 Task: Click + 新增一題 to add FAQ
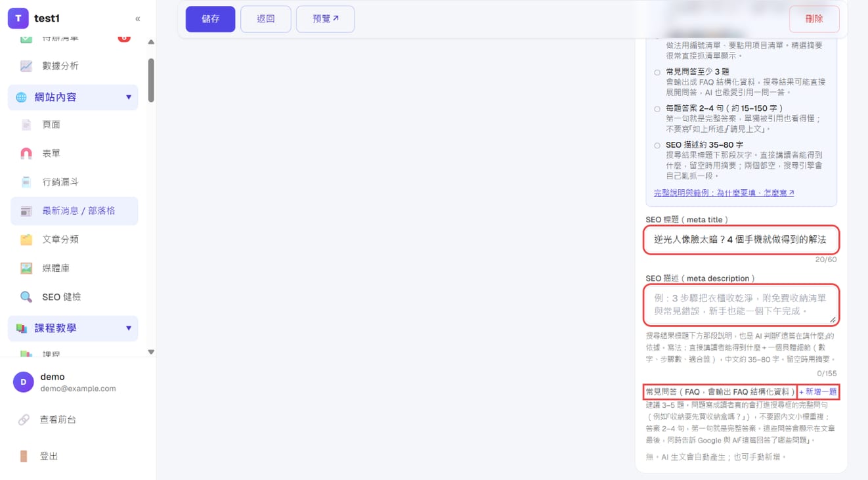point(818,392)
